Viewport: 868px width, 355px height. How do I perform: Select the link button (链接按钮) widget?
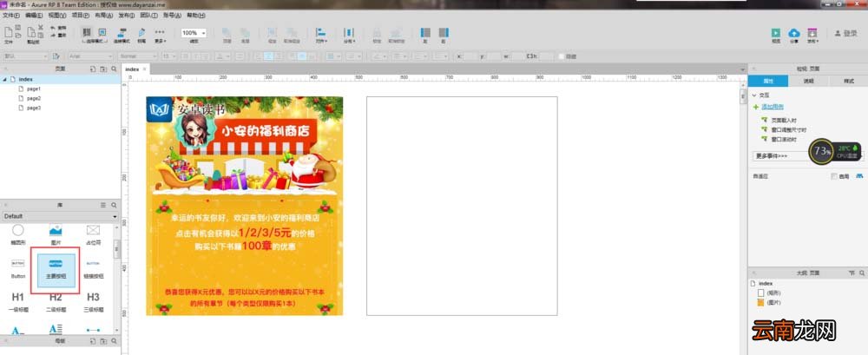(93, 268)
